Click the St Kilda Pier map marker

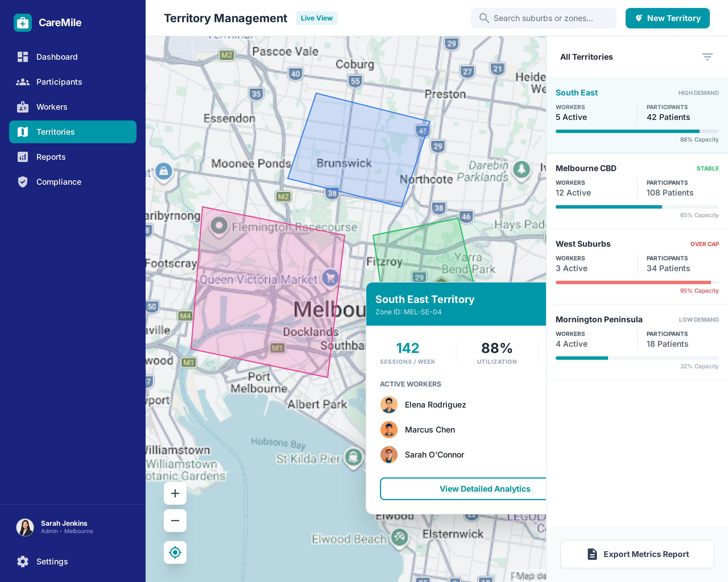click(353, 457)
